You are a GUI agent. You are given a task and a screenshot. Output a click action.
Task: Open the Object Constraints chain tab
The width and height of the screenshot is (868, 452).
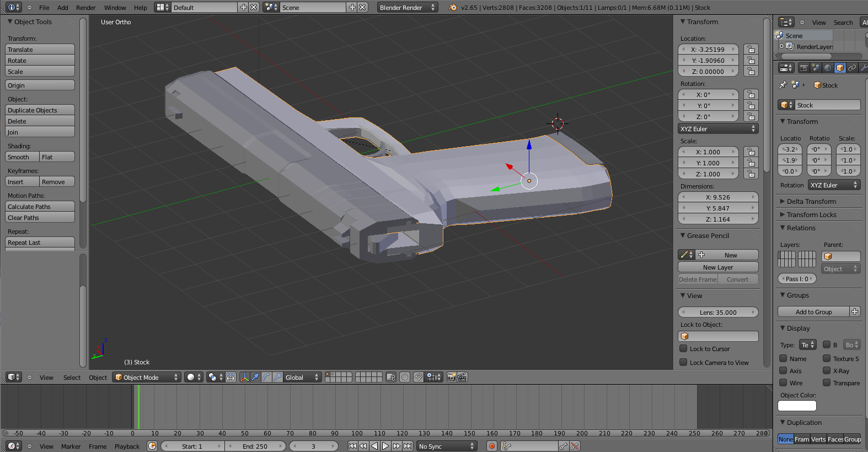(x=852, y=68)
